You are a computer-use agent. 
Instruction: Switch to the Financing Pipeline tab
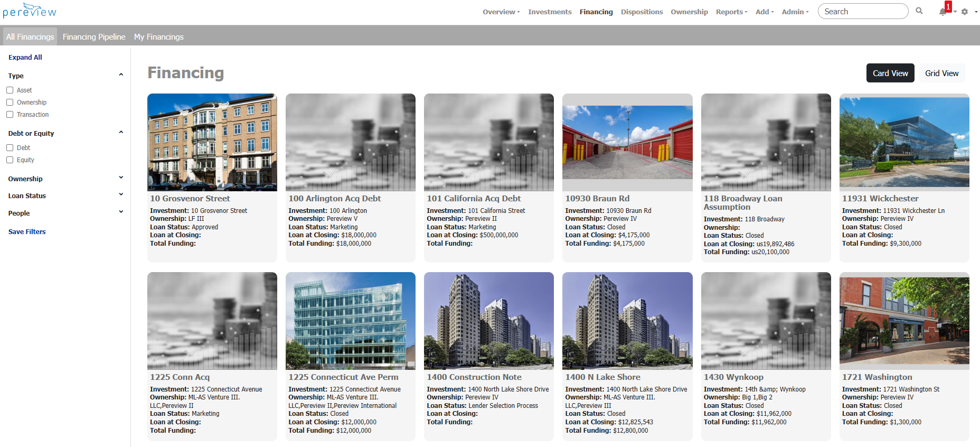click(94, 36)
